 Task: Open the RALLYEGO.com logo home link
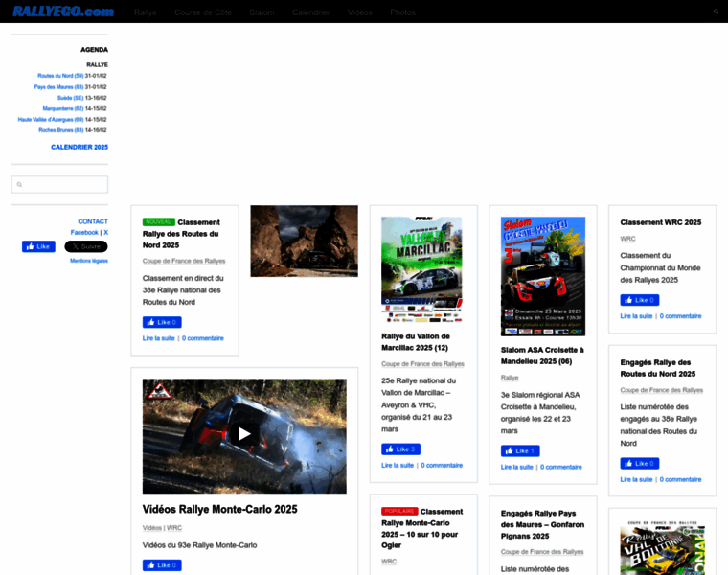click(63, 11)
